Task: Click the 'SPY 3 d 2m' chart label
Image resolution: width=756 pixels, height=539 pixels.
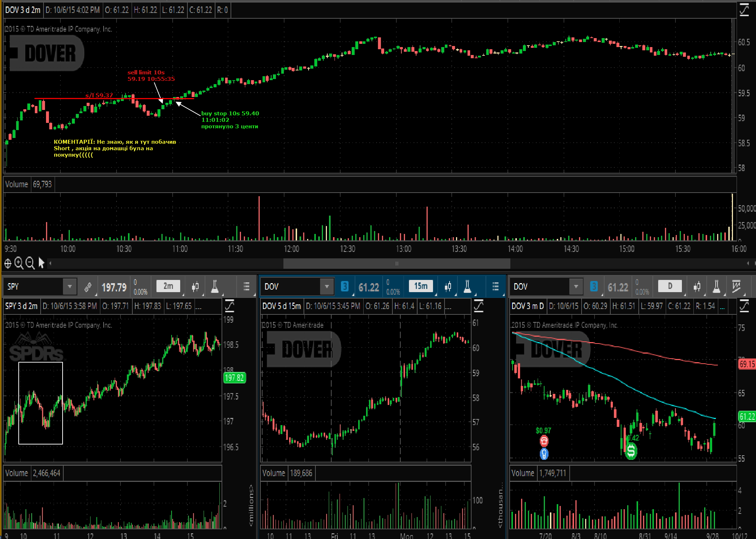Action: 21,306
